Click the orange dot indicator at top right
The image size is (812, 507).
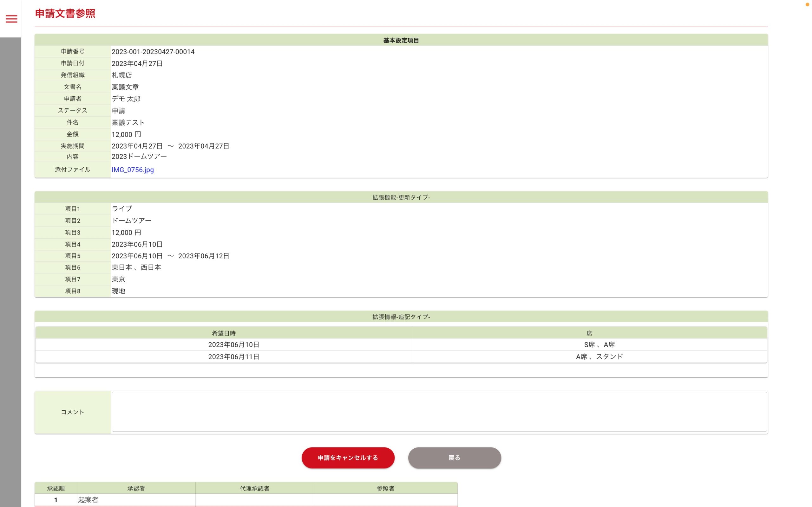pyautogui.click(x=807, y=4)
